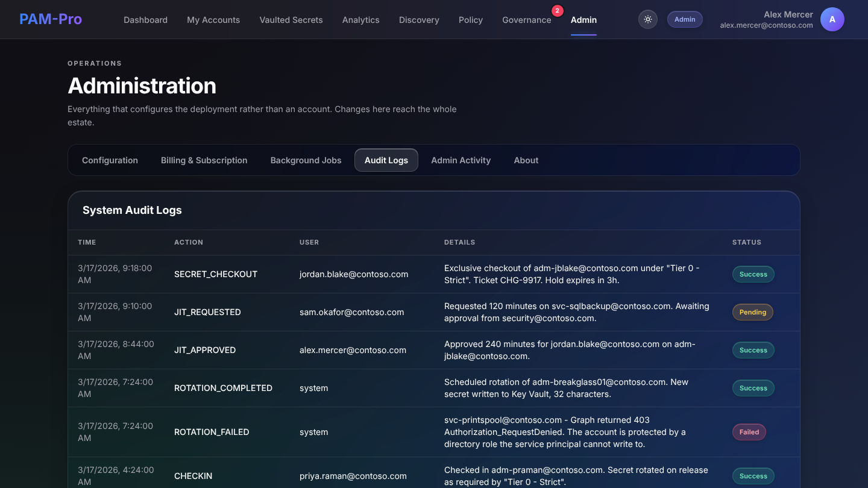
Task: Click the ACTION column header
Action: [x=189, y=242]
